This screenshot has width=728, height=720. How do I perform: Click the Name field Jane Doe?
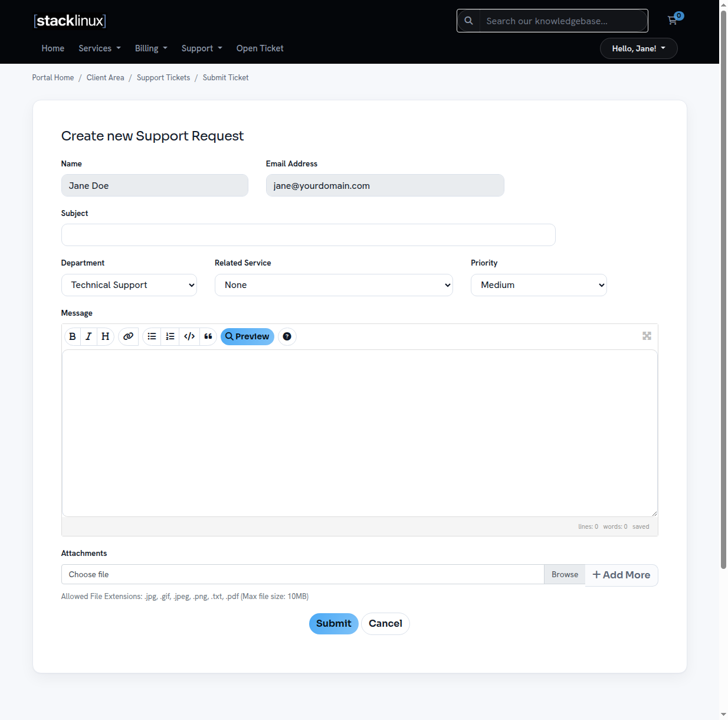155,185
